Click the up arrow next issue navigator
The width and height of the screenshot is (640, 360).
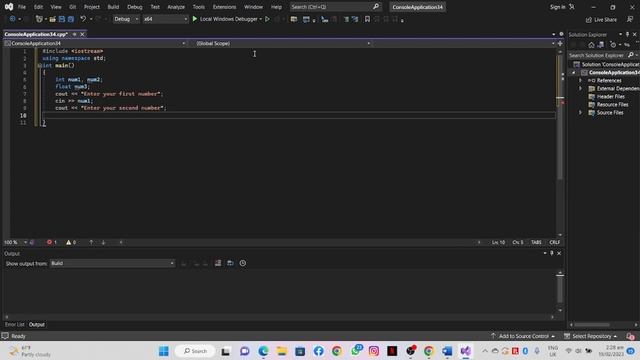91,242
